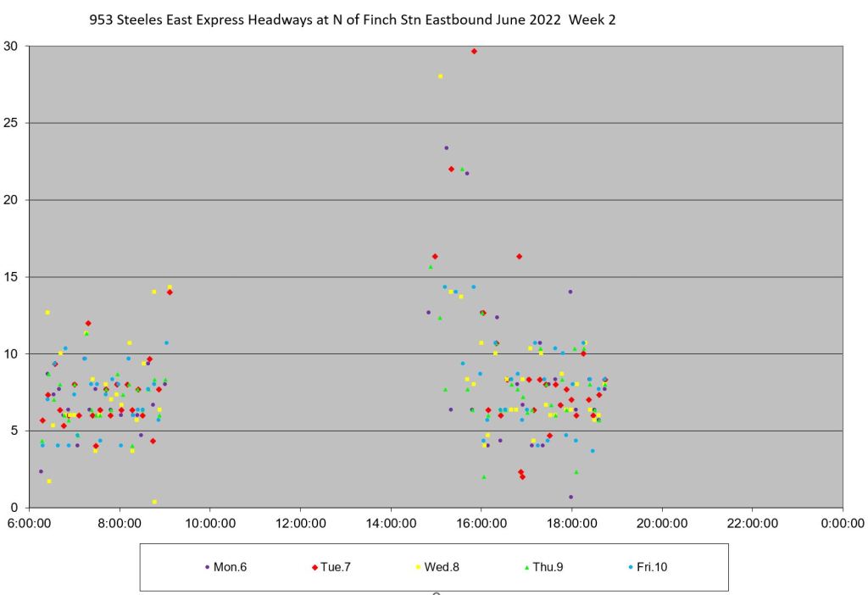Image resolution: width=868 pixels, height=595 pixels.
Task: Select the purple point near 14 at 18:00
Action: [570, 292]
